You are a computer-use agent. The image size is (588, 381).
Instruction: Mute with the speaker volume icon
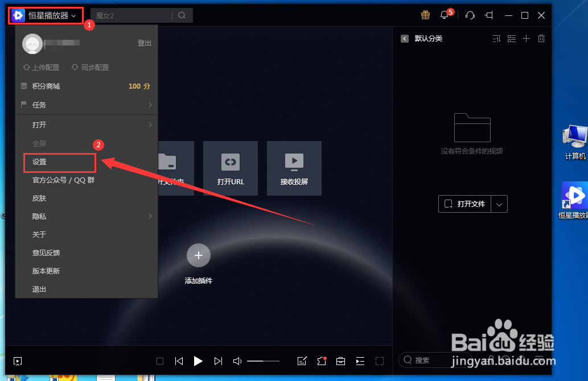pyautogui.click(x=237, y=361)
